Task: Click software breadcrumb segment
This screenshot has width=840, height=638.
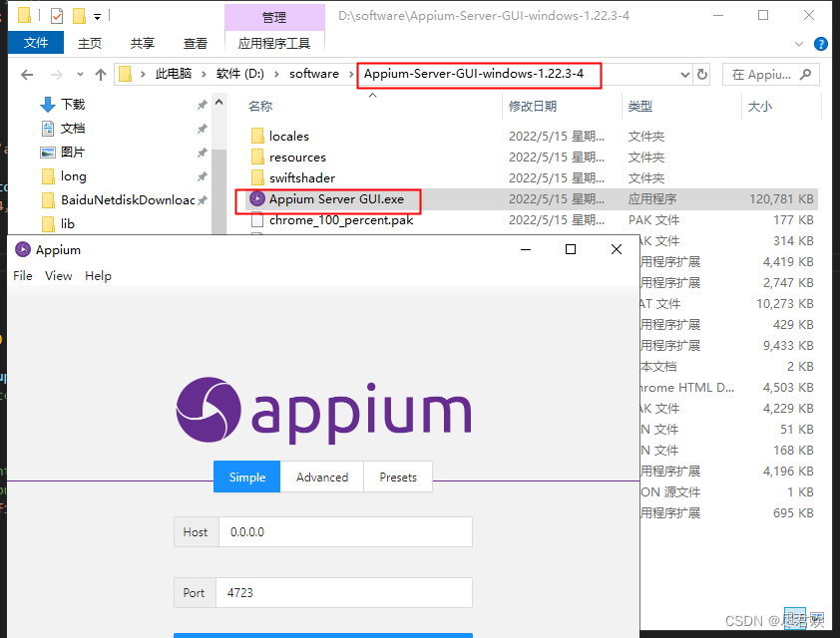Action: click(314, 74)
